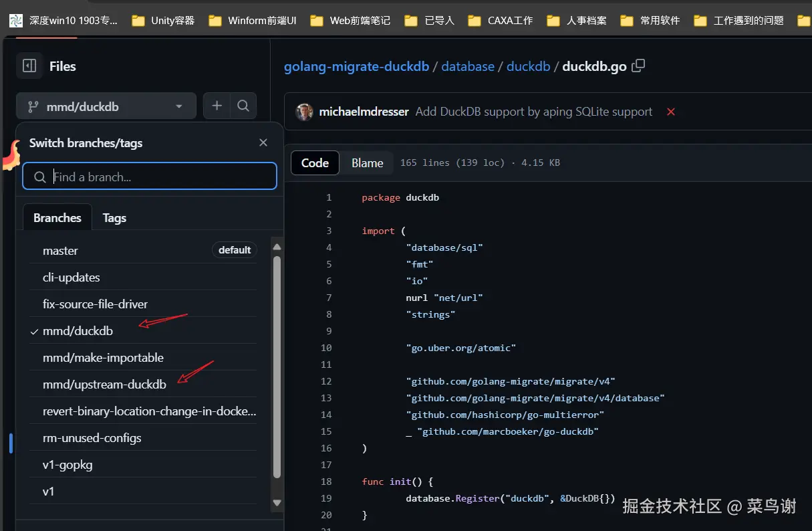Open the Winform前端UI bookmark folder
The height and width of the screenshot is (531, 812).
(253, 21)
